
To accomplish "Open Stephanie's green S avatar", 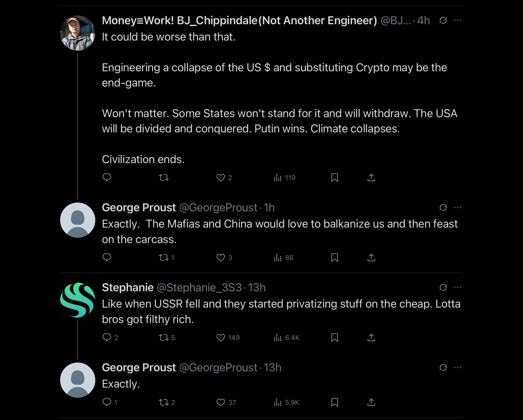I will coord(78,300).
